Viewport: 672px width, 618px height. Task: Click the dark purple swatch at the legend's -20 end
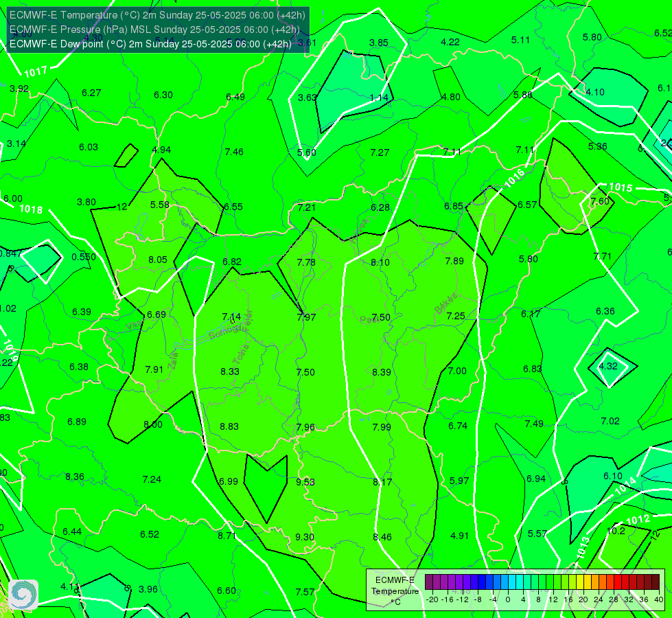(x=429, y=582)
